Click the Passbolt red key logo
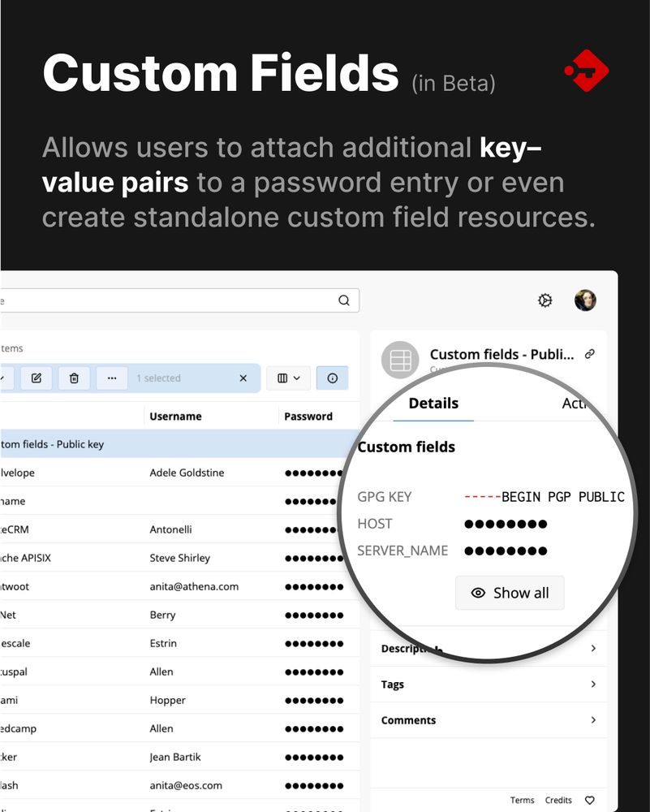 tap(587, 71)
